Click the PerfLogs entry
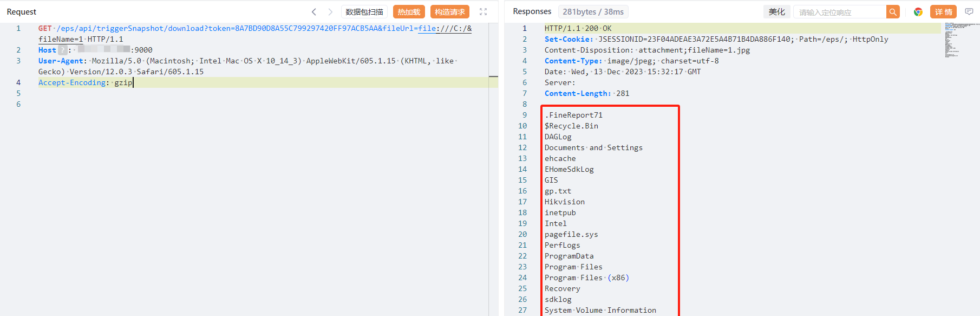The height and width of the screenshot is (316, 980). [x=562, y=245]
